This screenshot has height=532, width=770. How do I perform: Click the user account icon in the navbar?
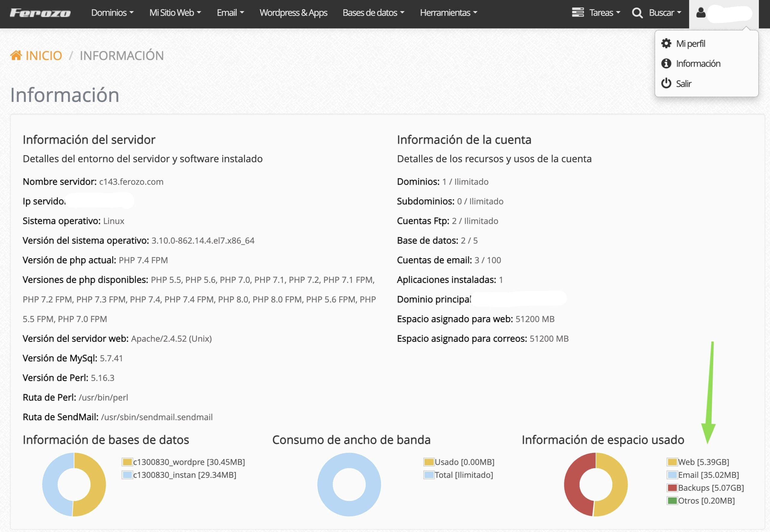[x=700, y=13]
